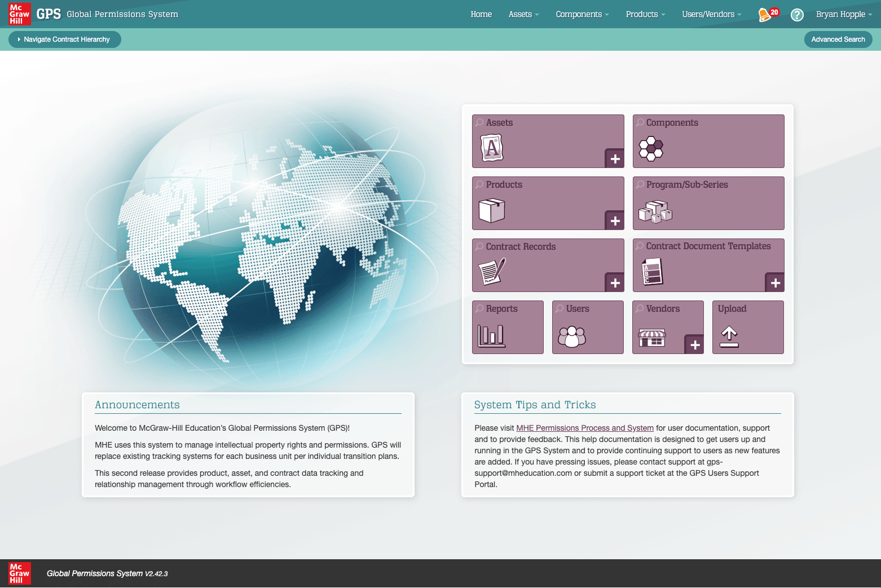Click plus icon on Contract Records tile
Screen dimensions: 881x588
coord(615,283)
